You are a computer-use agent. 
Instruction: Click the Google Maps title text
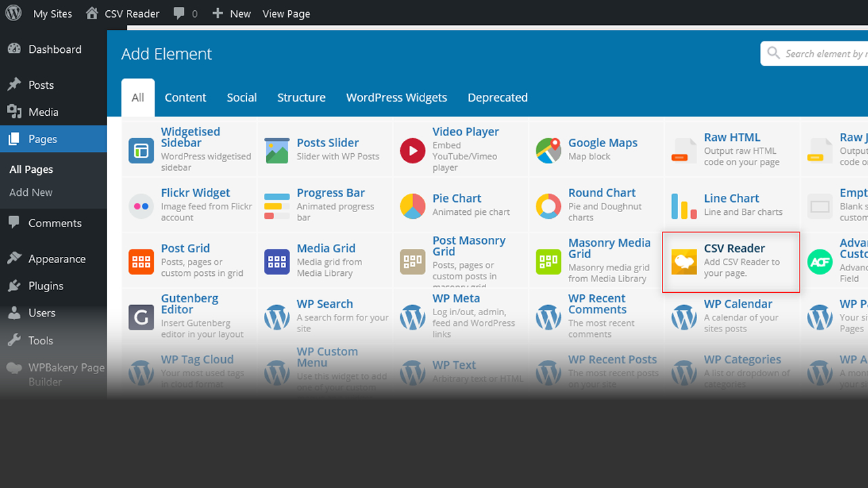click(x=603, y=142)
